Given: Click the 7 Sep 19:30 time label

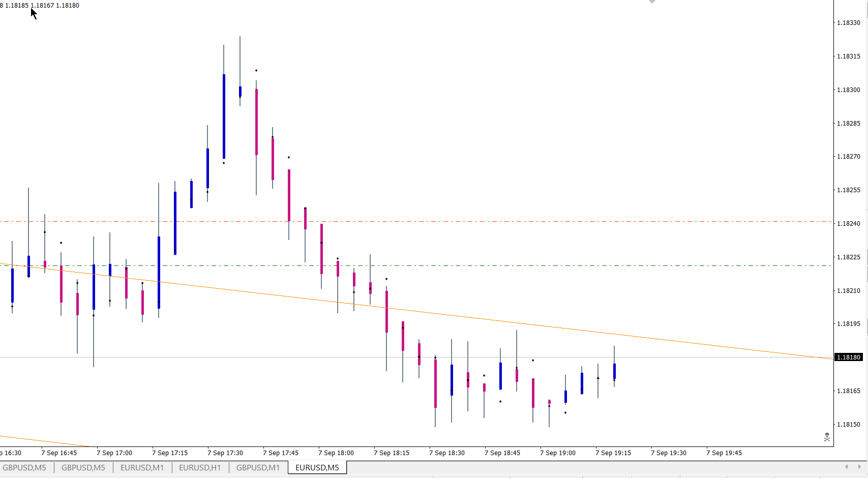Looking at the screenshot, I should (669, 453).
